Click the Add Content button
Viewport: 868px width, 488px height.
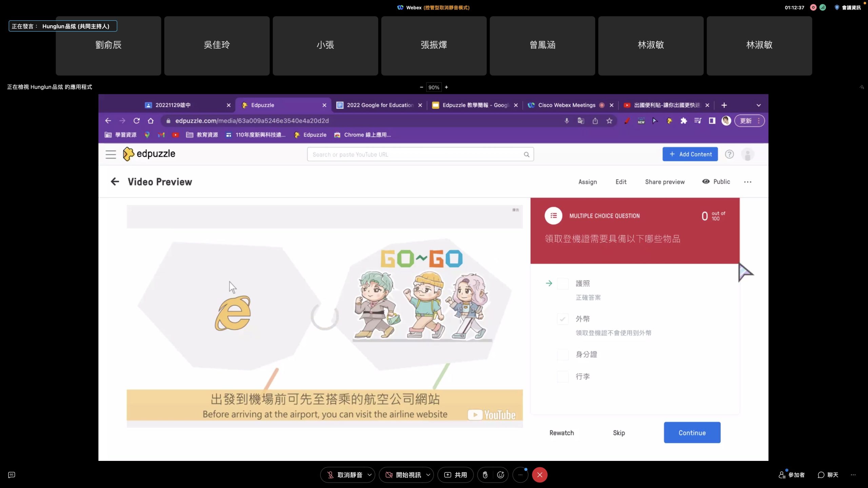coord(690,154)
